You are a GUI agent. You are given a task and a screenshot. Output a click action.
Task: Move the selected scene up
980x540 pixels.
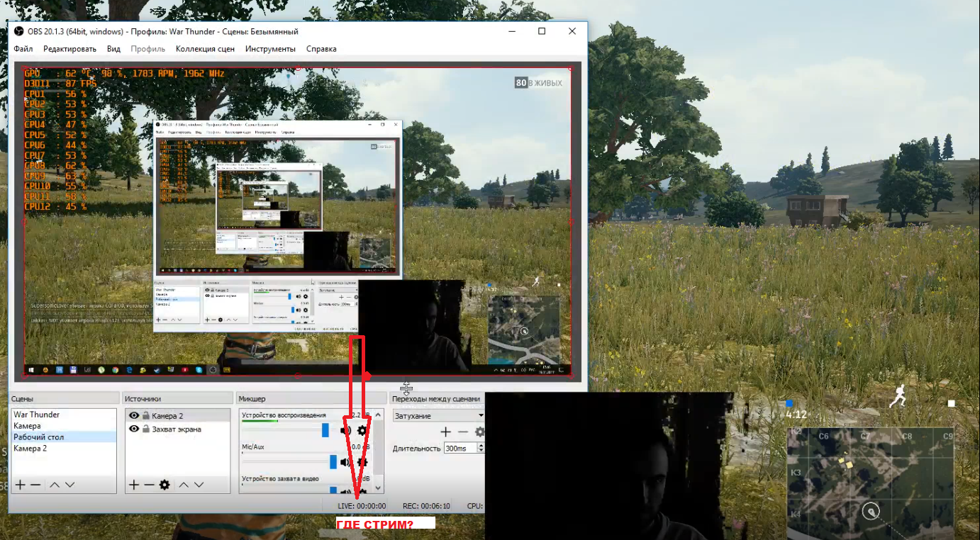click(55, 485)
